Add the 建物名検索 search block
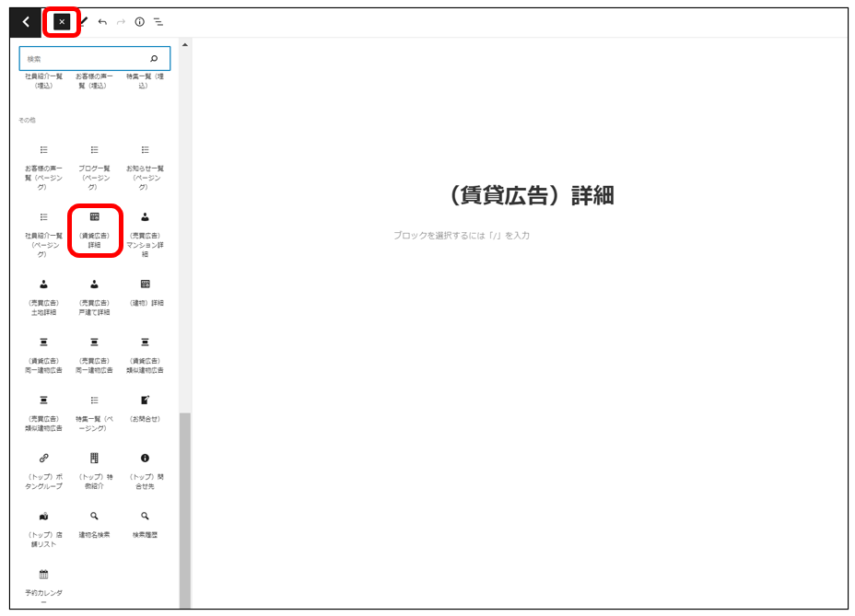The width and height of the screenshot is (855, 616). [x=94, y=523]
